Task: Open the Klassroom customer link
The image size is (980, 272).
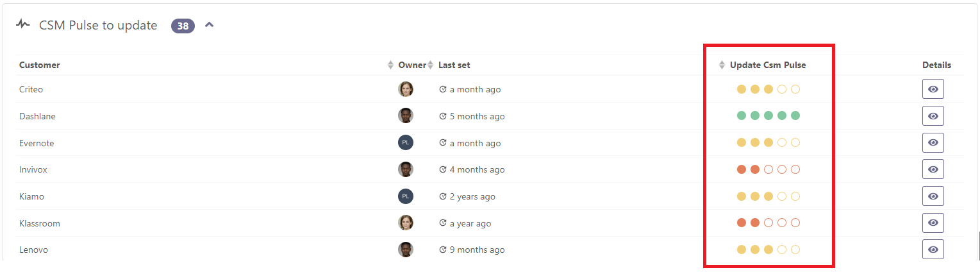Action: 40,223
